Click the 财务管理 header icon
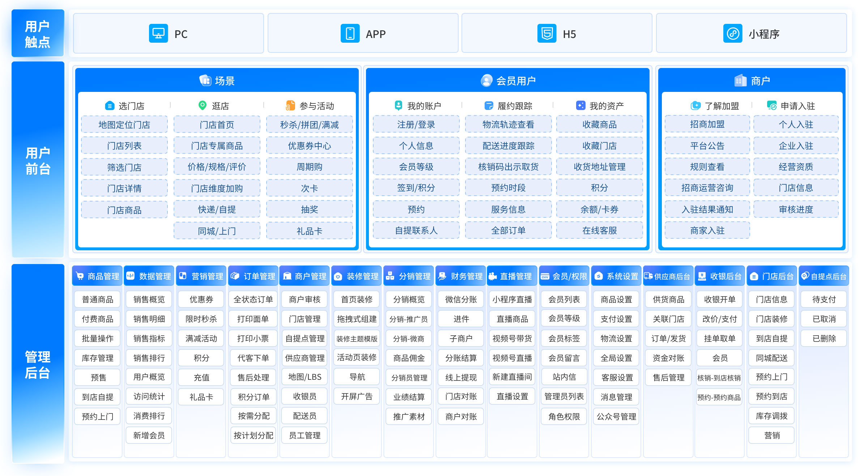The height and width of the screenshot is (476, 868). point(442,276)
